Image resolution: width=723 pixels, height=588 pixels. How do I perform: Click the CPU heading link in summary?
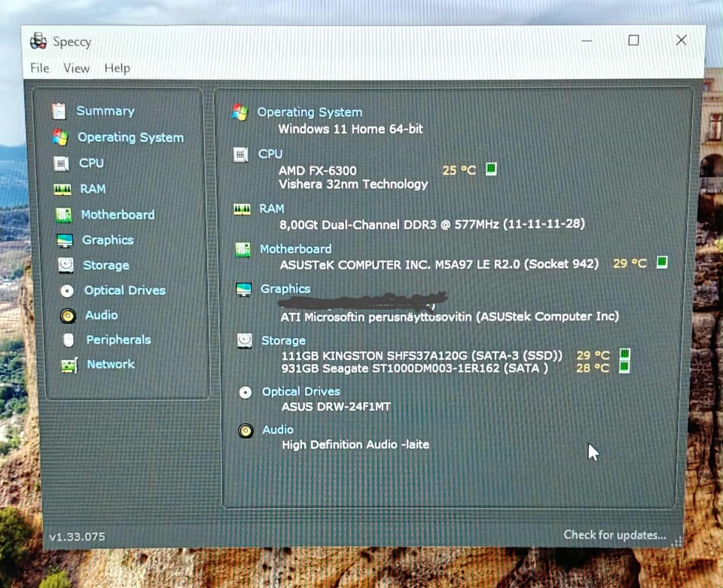tap(270, 154)
